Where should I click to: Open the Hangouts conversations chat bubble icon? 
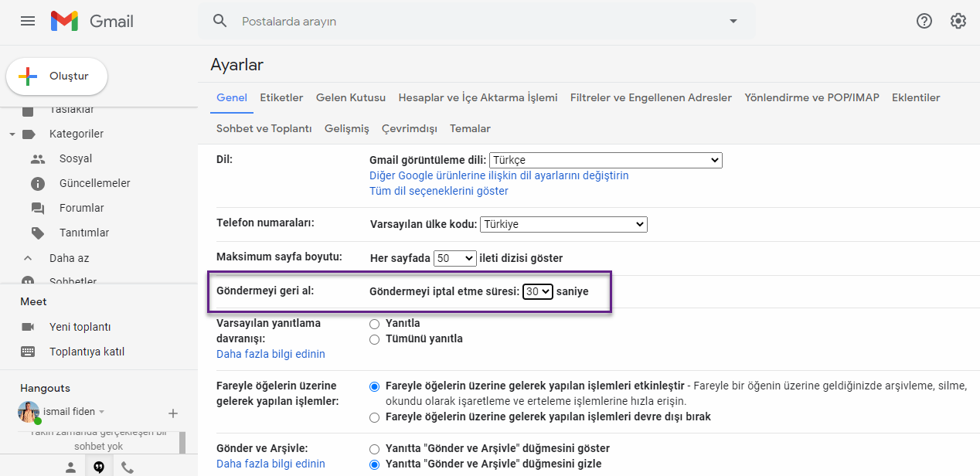click(99, 467)
